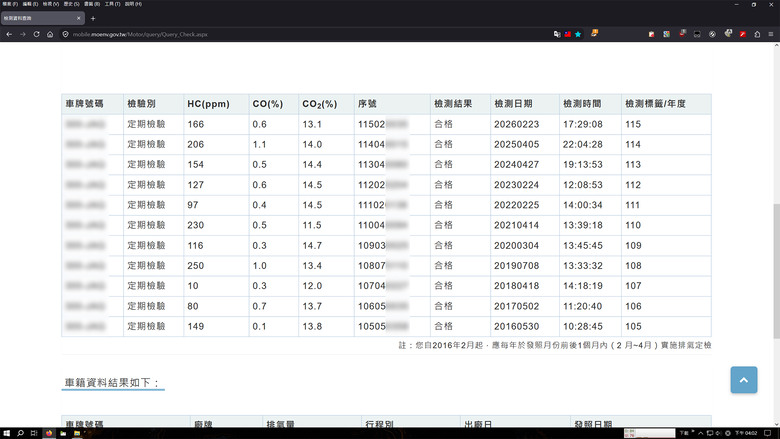The image size is (780, 439).
Task: Click the extensions puzzle icon in toolbar
Action: 757,34
